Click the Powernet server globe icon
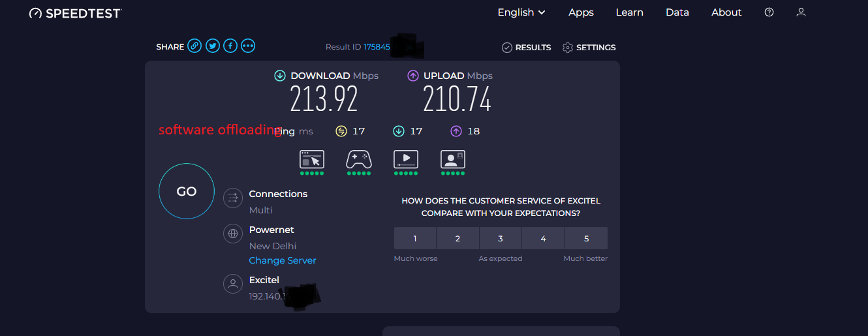This screenshot has width=868, height=336. 233,234
